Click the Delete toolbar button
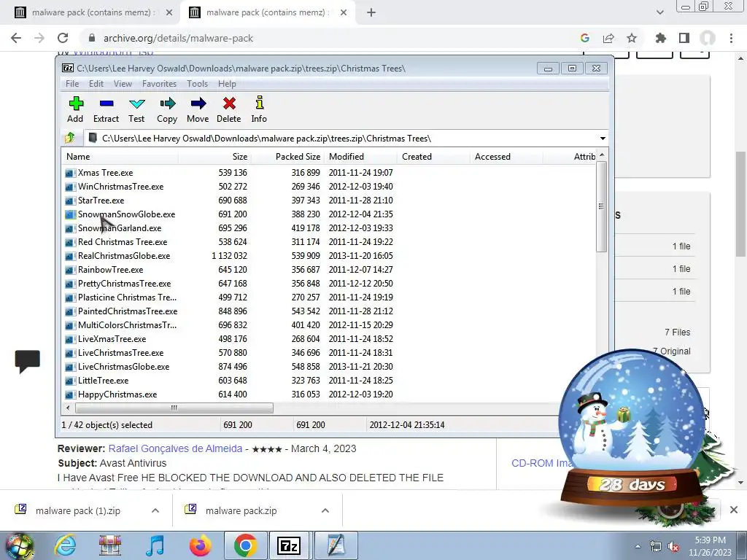 [x=228, y=110]
